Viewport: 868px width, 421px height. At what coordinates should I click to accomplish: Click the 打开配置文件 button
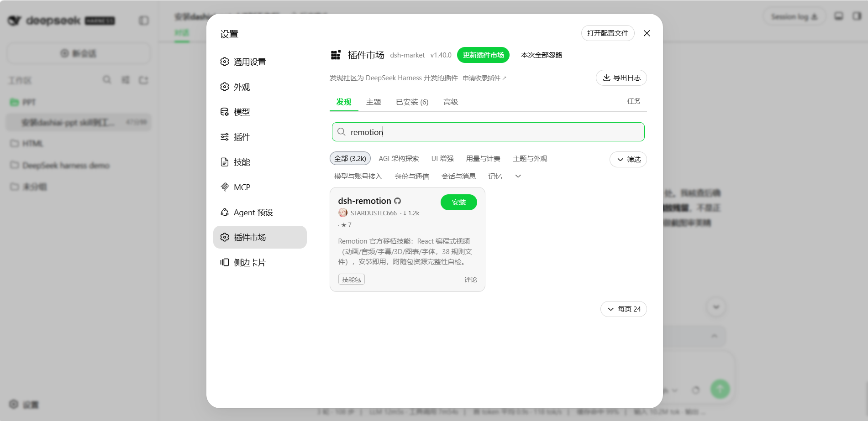tap(608, 33)
